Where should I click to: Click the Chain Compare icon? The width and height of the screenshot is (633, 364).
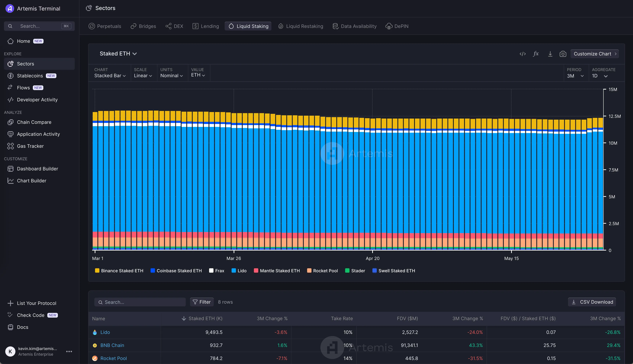click(11, 122)
